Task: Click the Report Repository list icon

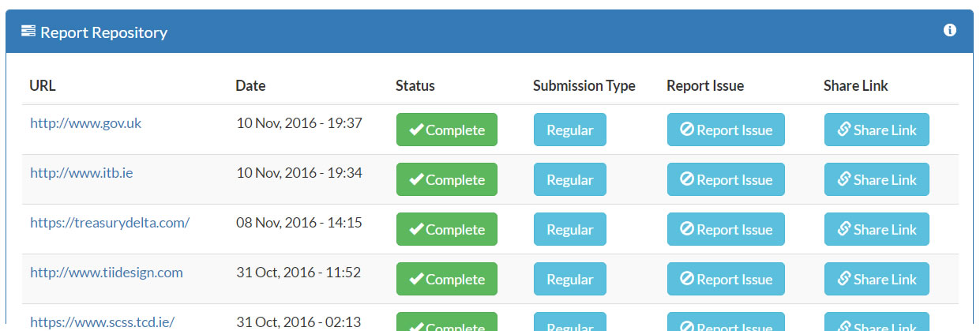Action: point(28,32)
